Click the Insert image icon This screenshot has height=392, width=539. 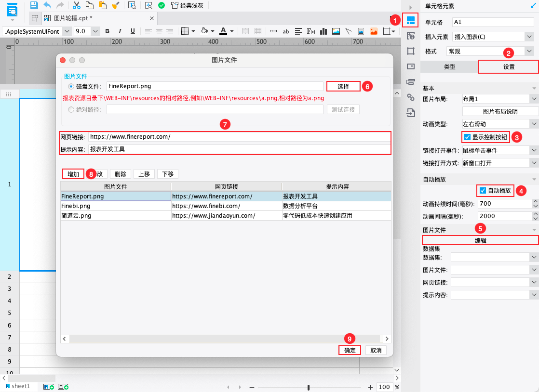point(336,31)
